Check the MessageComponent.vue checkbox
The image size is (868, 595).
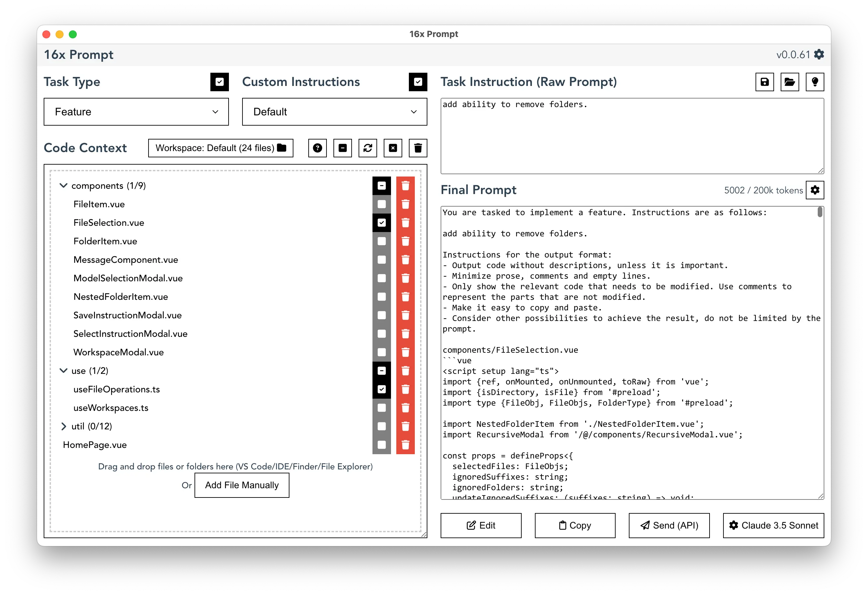(x=381, y=260)
